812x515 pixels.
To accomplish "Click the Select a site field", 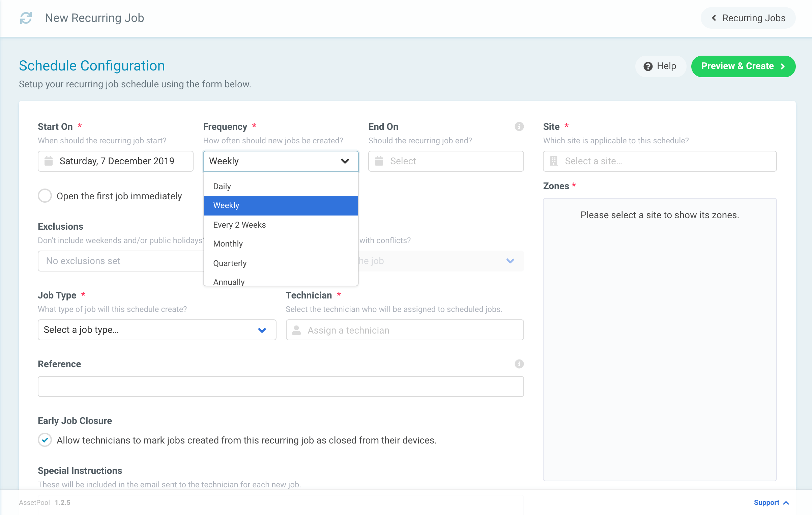I will 660,161.
